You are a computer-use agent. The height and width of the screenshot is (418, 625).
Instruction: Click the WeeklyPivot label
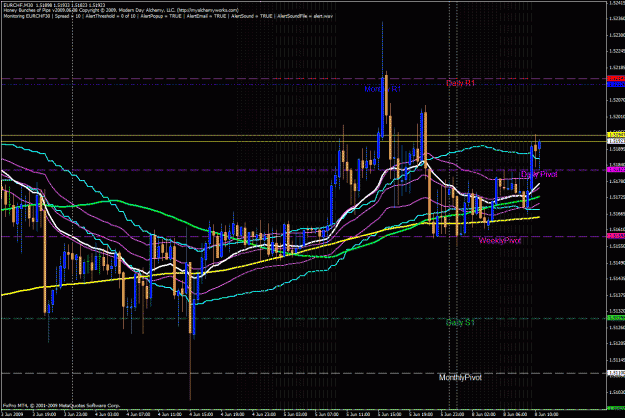pos(499,240)
